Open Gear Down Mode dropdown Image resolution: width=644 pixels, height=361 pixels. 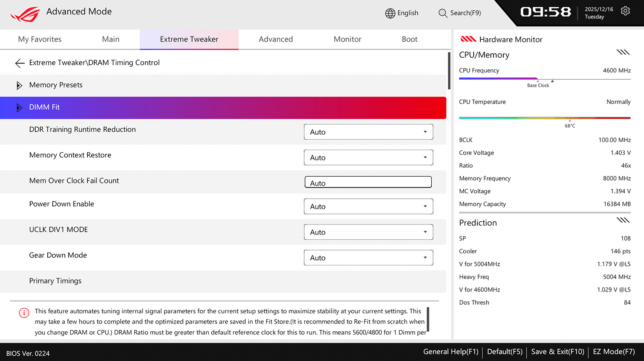368,258
